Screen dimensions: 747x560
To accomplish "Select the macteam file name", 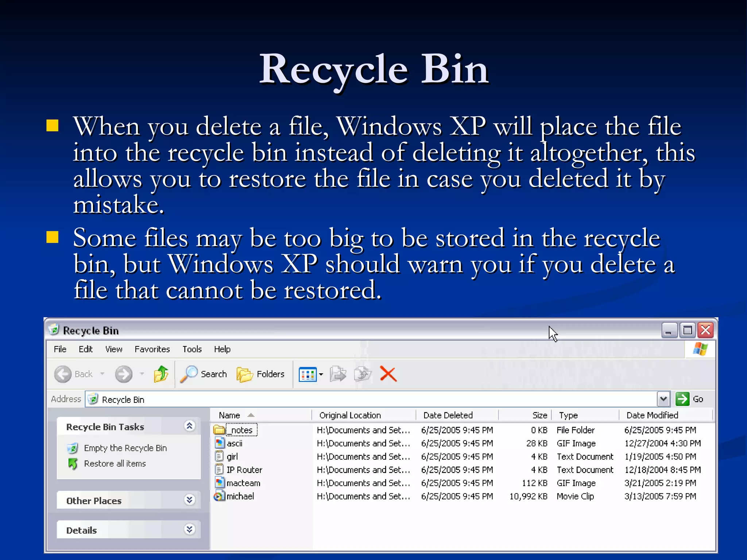I will [244, 483].
